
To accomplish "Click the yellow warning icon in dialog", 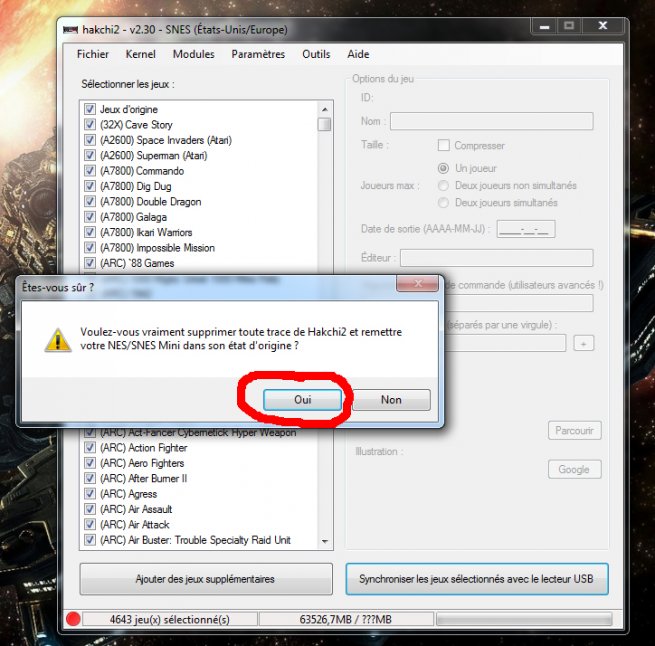I will click(58, 339).
